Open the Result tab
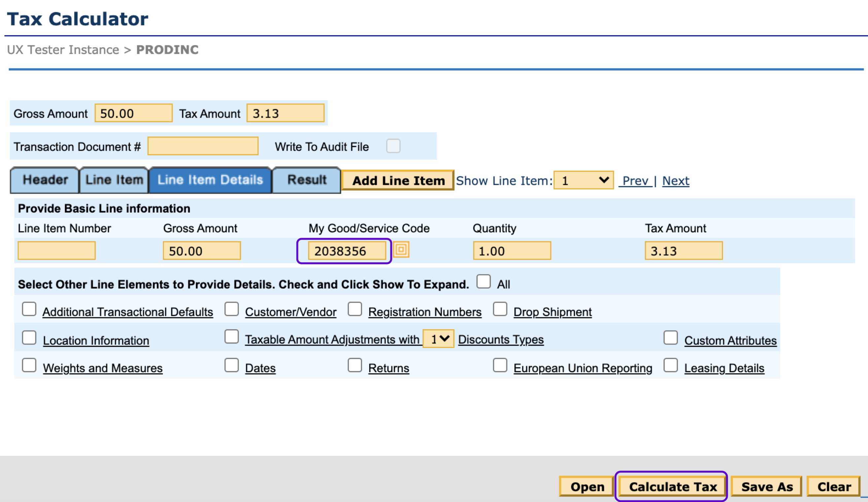Screen dimensions: 868x502 click(307, 180)
